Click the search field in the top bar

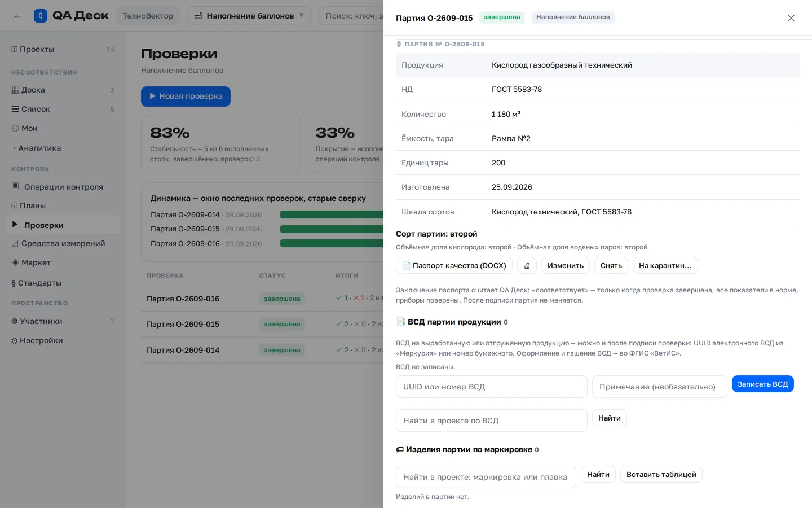pos(351,16)
